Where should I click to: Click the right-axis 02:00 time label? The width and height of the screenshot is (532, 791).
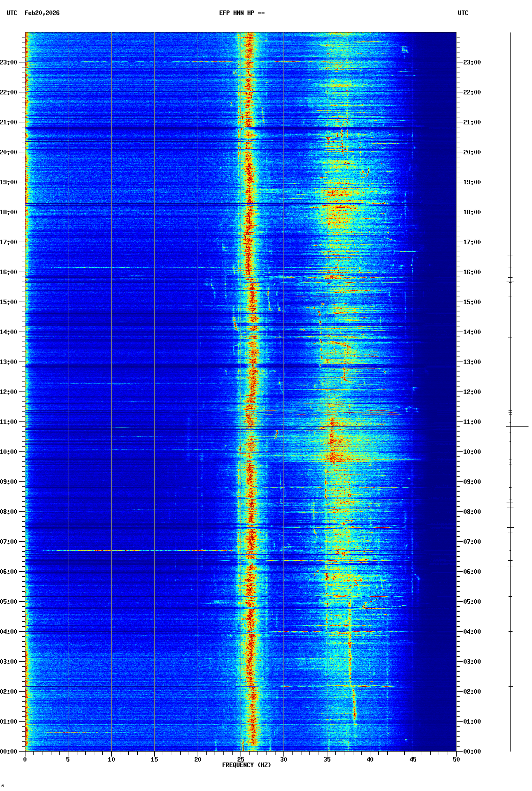(x=472, y=692)
